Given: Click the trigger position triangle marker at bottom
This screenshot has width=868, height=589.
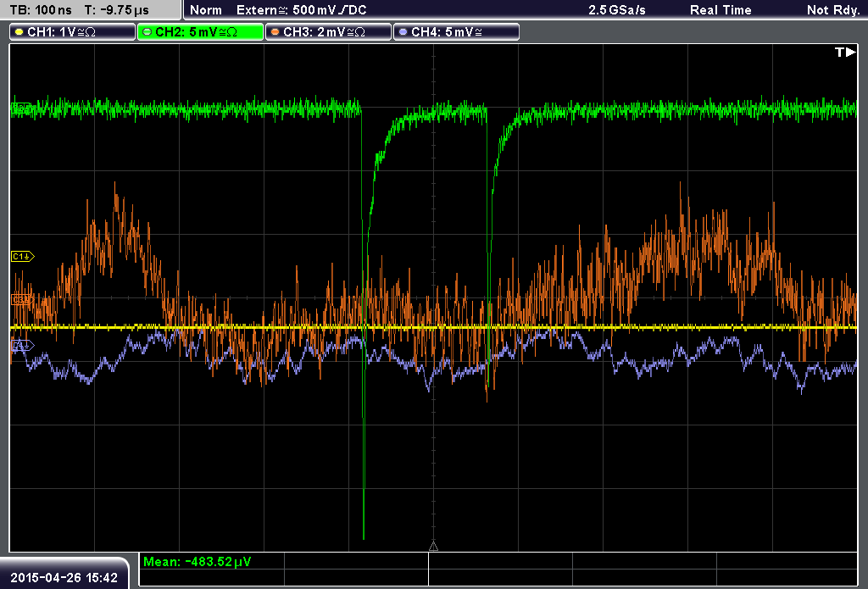Looking at the screenshot, I should coord(433,547).
